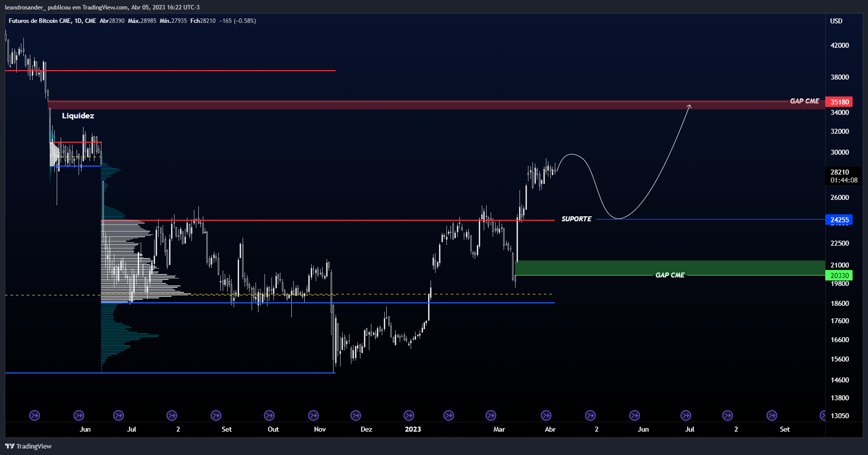Screen dimensions: 868x455
Task: Click the SUPORTE text label
Action: click(576, 219)
